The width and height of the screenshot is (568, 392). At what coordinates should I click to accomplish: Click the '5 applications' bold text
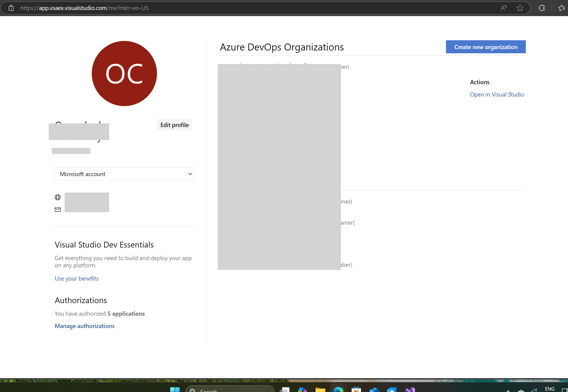coord(126,314)
